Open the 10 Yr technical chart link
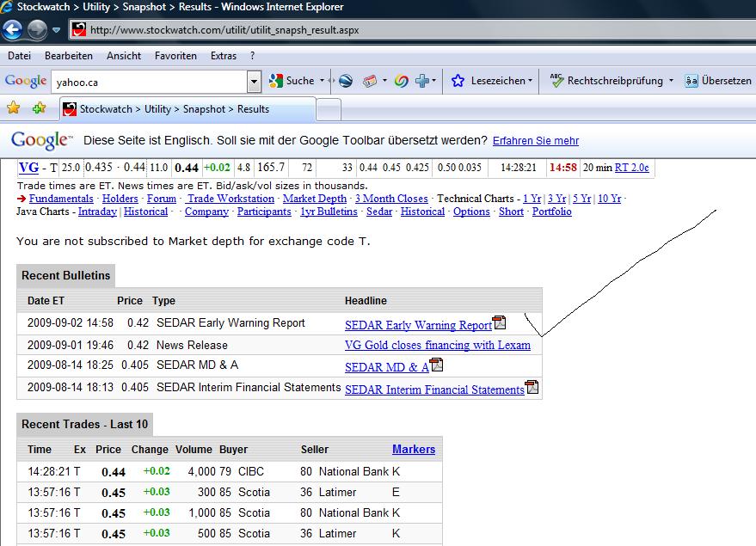756x546 pixels. (x=610, y=199)
